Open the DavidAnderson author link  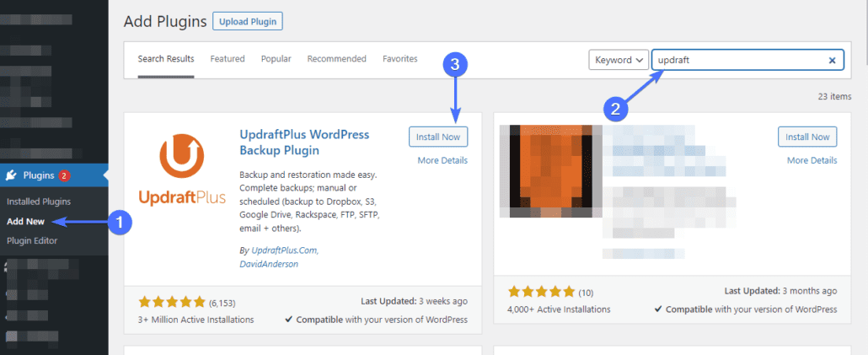click(269, 264)
